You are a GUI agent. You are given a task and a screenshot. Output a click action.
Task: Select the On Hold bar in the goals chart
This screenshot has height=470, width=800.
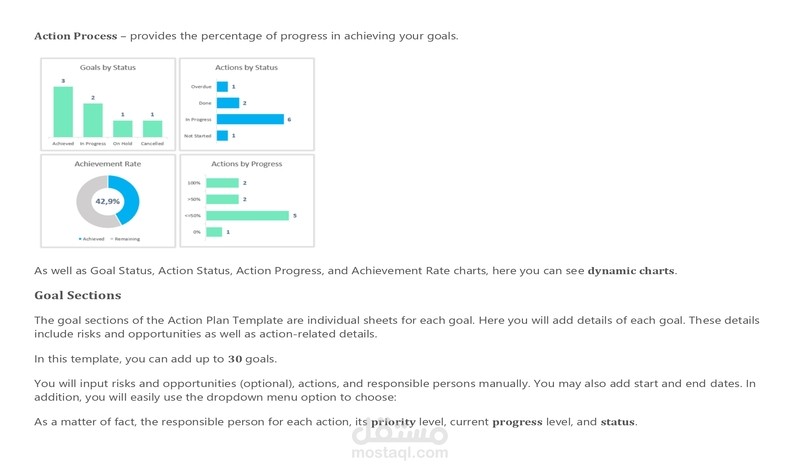pyautogui.click(x=122, y=129)
